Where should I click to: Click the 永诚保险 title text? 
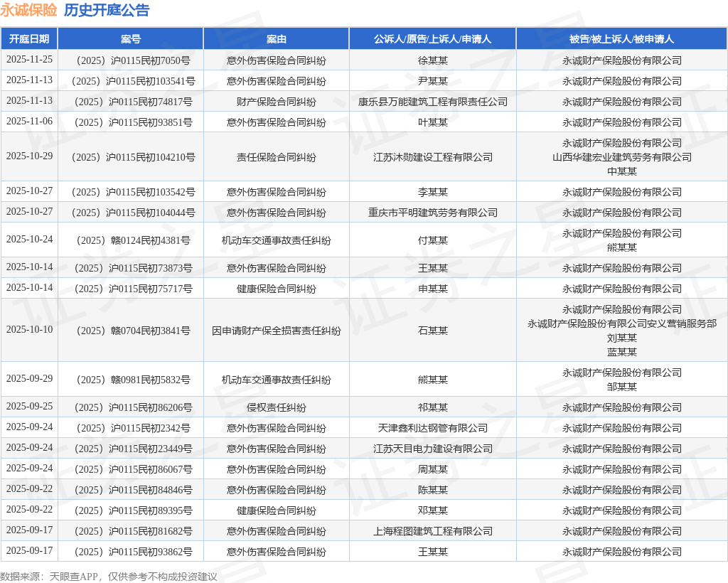[x=28, y=10]
